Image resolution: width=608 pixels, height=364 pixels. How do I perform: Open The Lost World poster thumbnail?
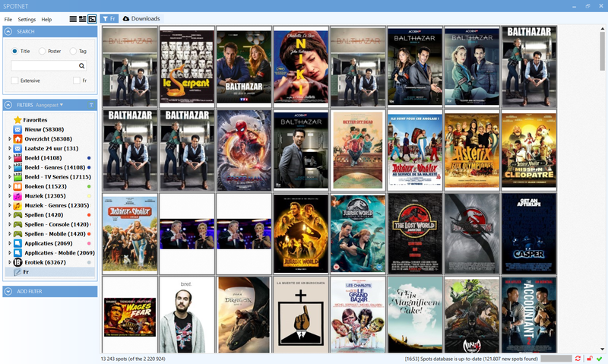tap(415, 233)
